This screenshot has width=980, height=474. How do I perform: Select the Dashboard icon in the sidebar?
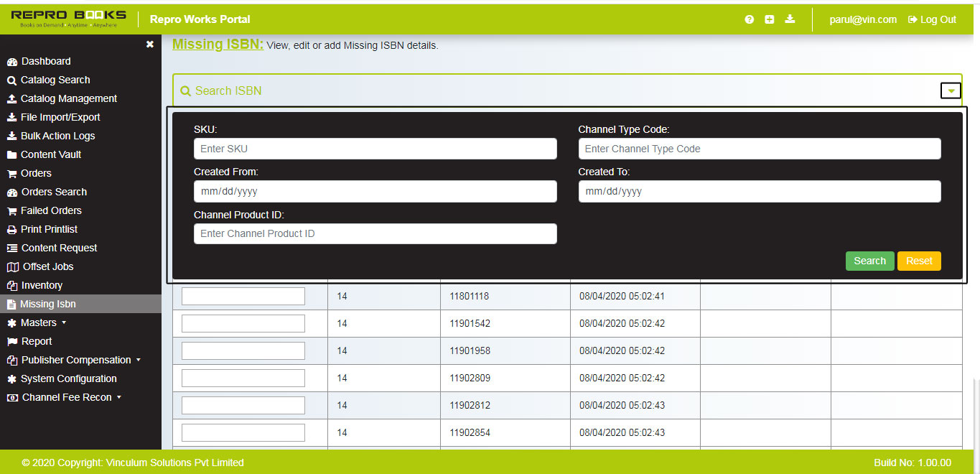coord(10,61)
